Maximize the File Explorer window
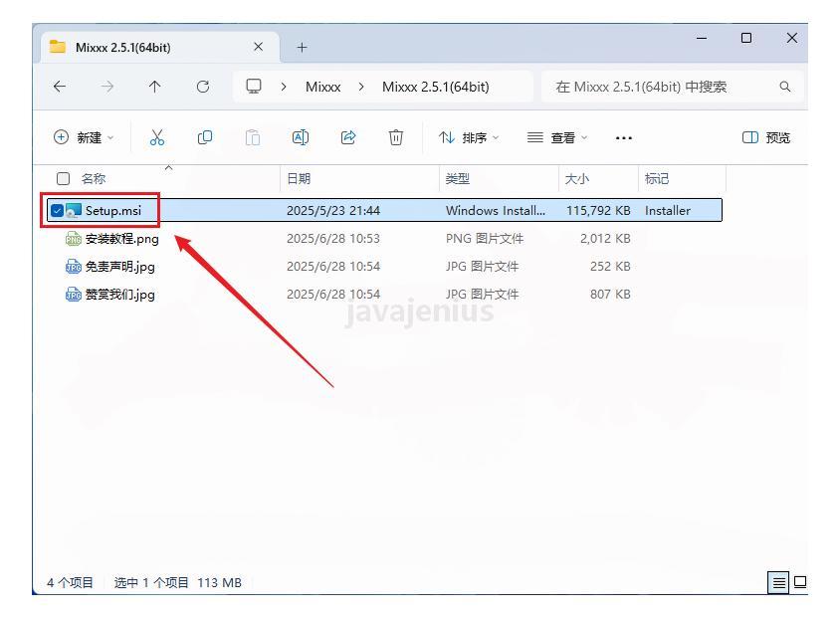The width and height of the screenshot is (840, 619). point(746,38)
